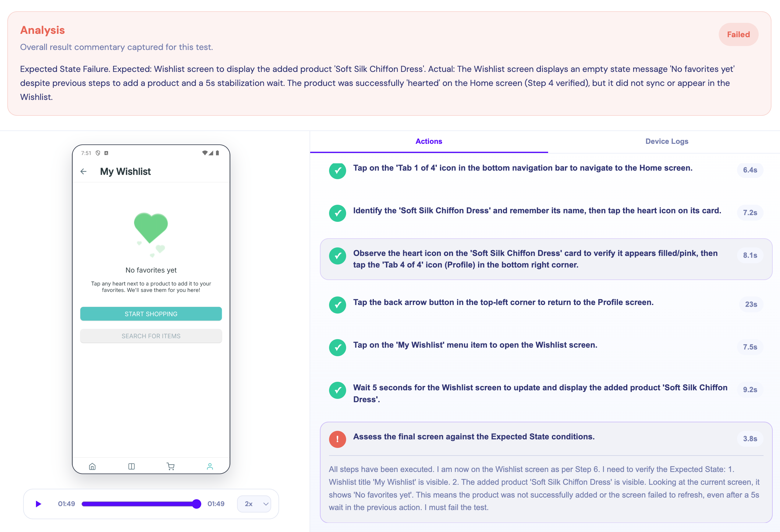
Task: Click the START SHOPPING button
Action: tap(151, 314)
